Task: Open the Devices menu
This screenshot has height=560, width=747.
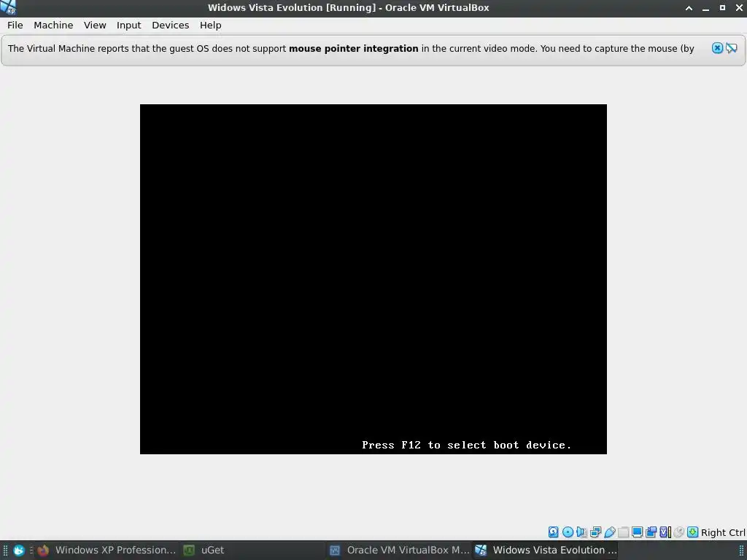Action: tap(171, 26)
